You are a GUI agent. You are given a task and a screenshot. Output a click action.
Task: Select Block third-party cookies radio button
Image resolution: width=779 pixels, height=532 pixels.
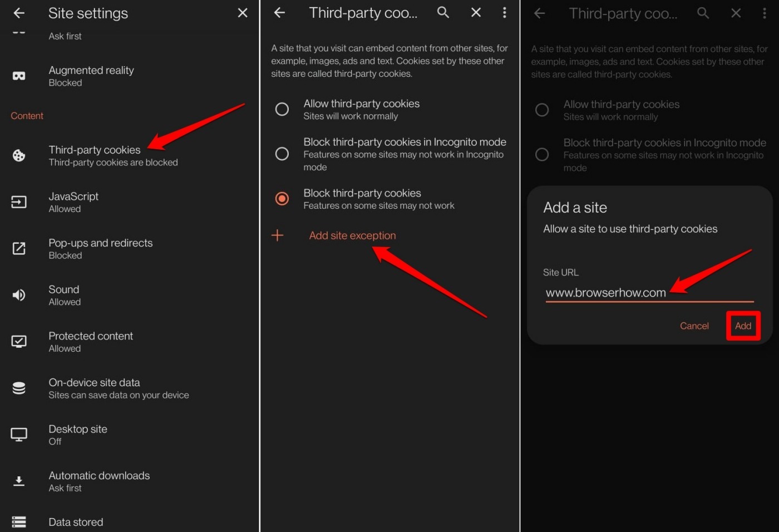[x=282, y=199]
